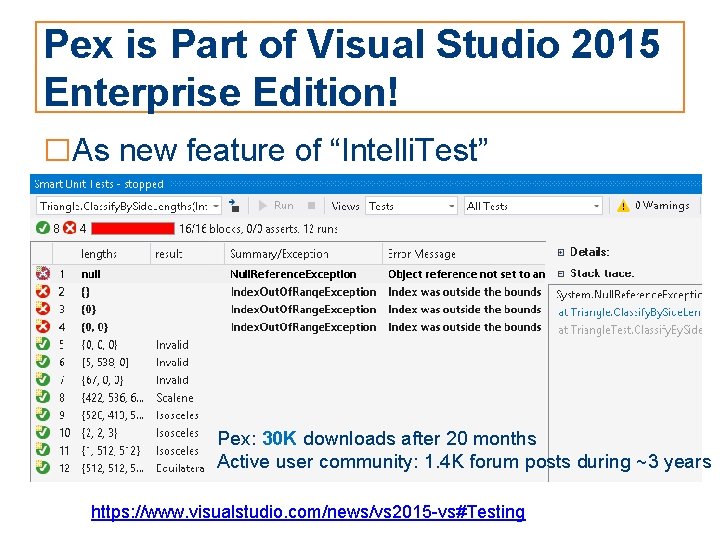Viewport: 720px width, 540px height.
Task: Click the failed icon of row 3 {0}
Action: tap(43, 309)
